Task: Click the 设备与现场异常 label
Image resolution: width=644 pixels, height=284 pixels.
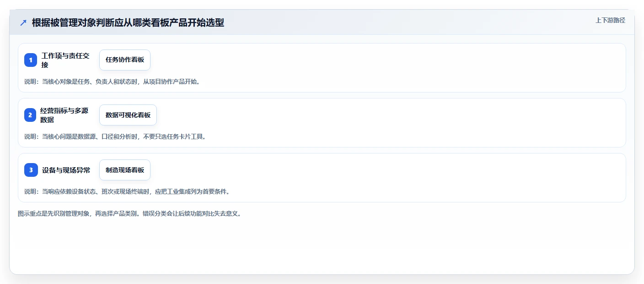Action: pos(66,170)
